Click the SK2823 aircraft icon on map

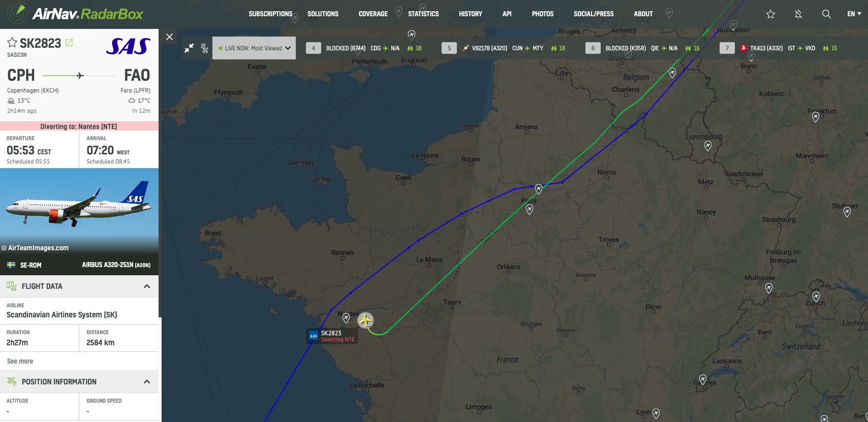pos(365,320)
